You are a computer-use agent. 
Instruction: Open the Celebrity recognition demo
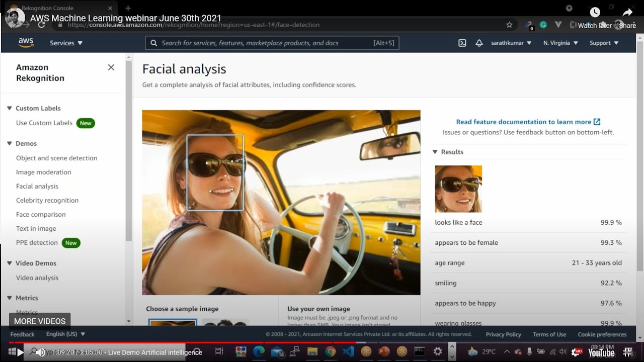47,200
